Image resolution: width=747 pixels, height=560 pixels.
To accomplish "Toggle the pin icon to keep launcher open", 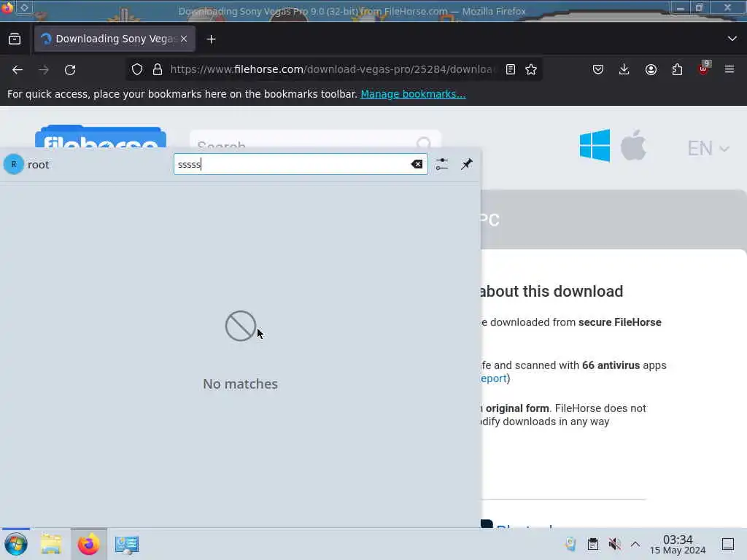I will tap(466, 164).
